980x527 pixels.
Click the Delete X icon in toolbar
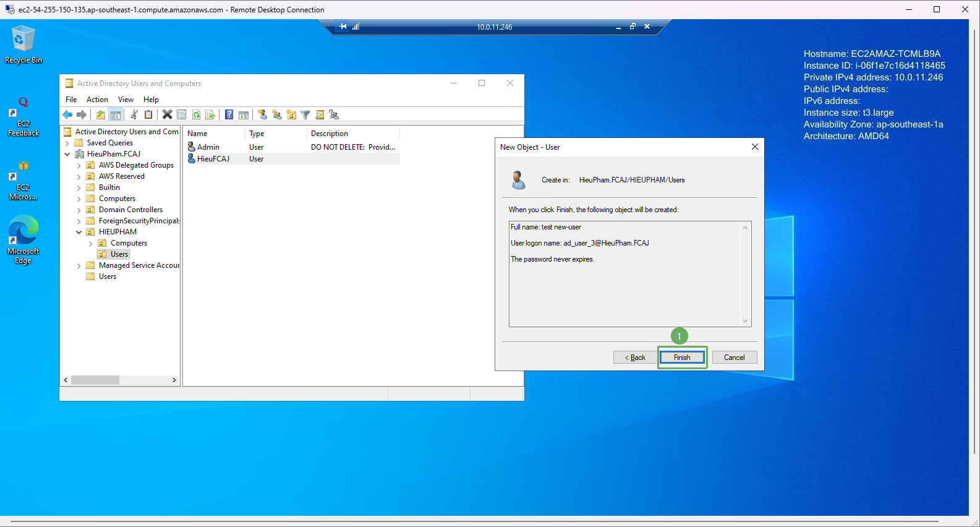(x=167, y=114)
